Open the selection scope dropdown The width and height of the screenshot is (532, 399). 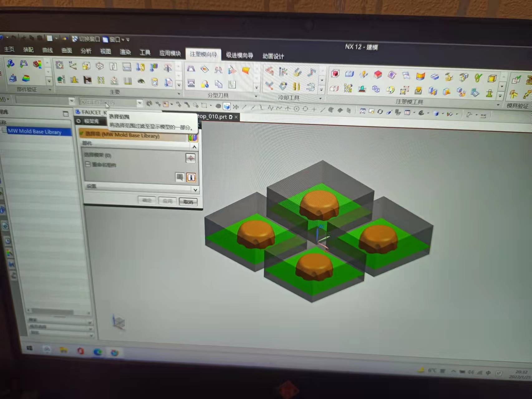coord(140,103)
